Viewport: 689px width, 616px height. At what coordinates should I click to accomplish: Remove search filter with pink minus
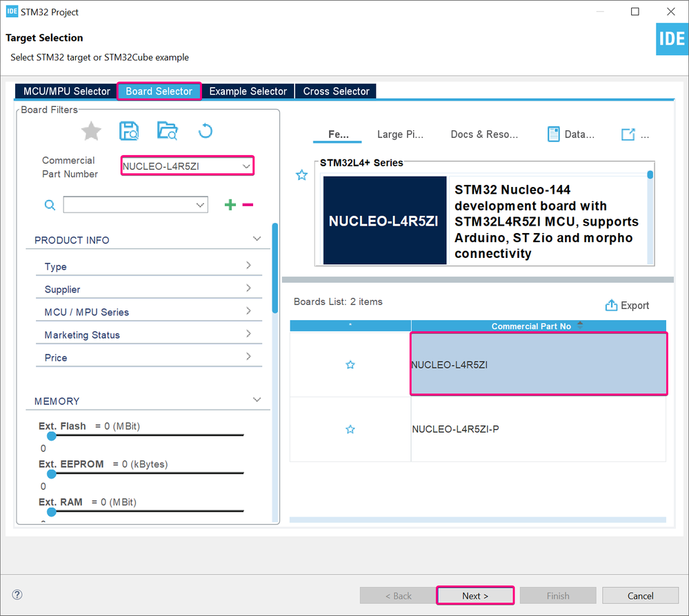click(248, 205)
